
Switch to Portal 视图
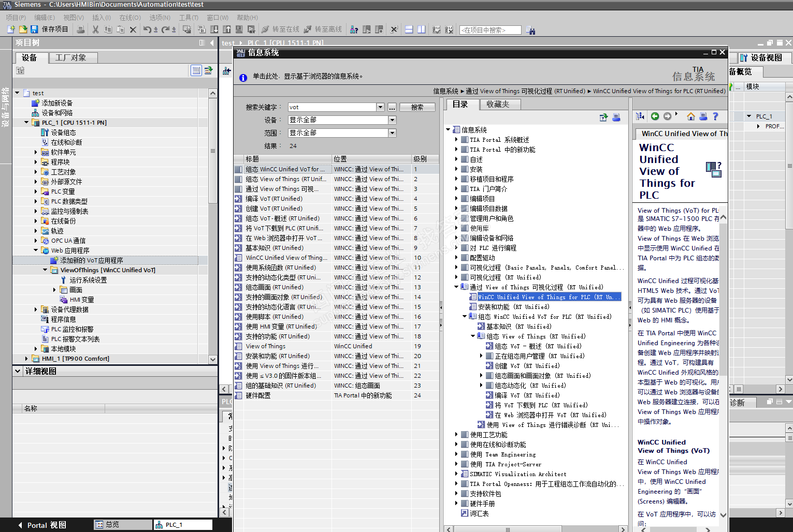(x=41, y=525)
